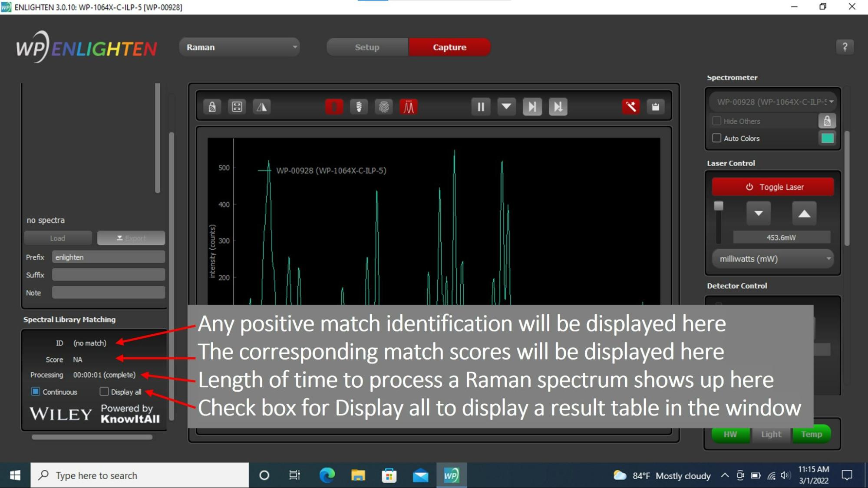This screenshot has width=868, height=488.
Task: Toggle the red magic wand icon
Action: click(x=630, y=107)
